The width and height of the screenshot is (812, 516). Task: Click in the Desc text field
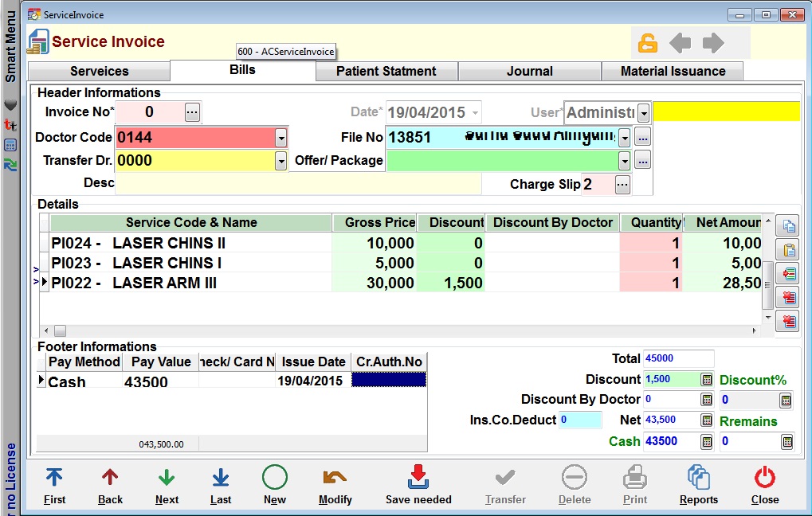[x=299, y=184]
